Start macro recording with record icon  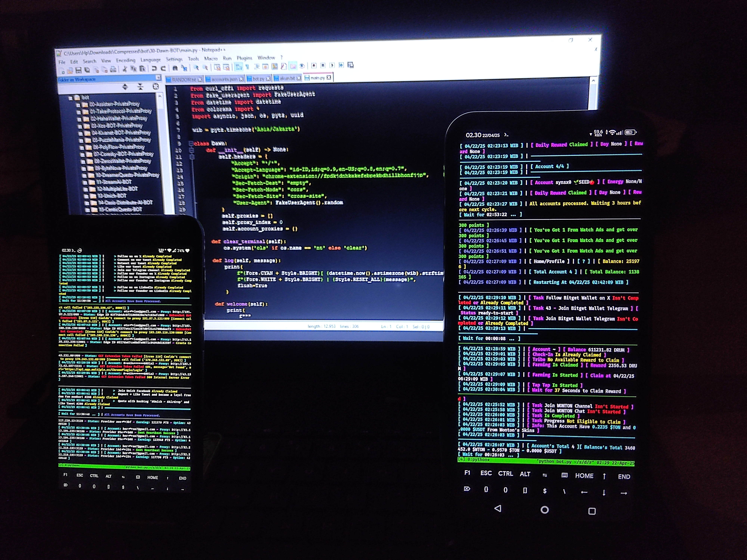pos(314,66)
